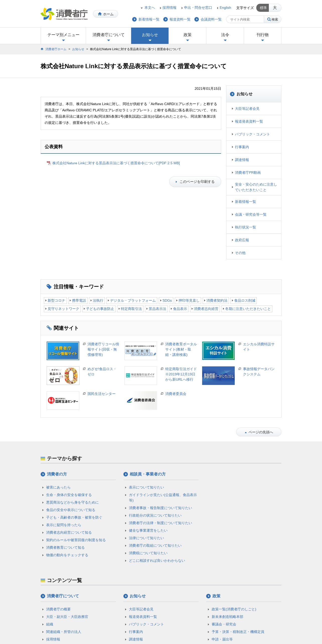The image size is (322, 644).
Task: Open 採用情報 in top bar
Action: pyautogui.click(x=169, y=8)
